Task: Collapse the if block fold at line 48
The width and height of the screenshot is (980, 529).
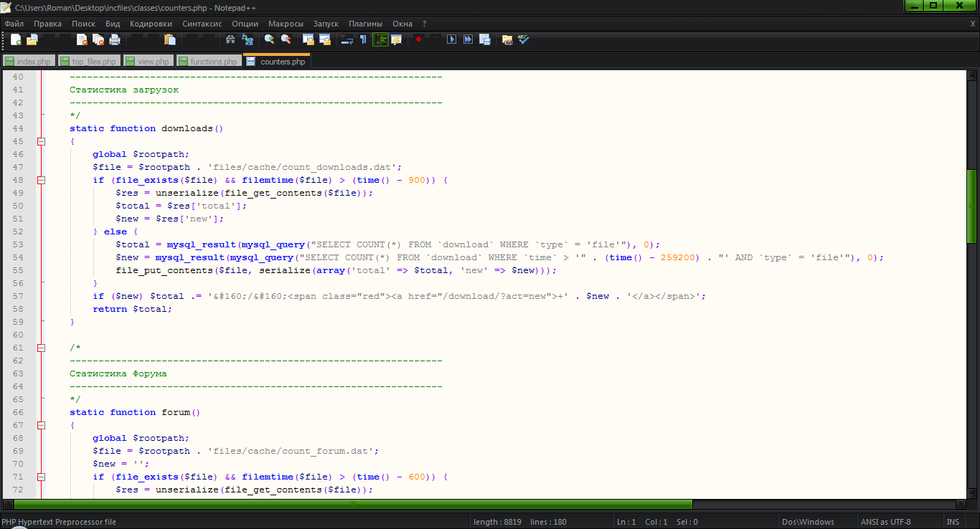Action: click(41, 180)
